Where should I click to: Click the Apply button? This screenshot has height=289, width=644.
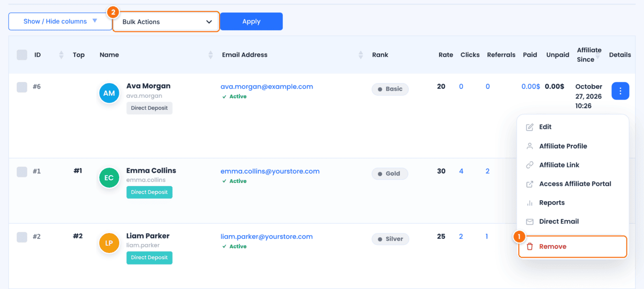click(251, 21)
